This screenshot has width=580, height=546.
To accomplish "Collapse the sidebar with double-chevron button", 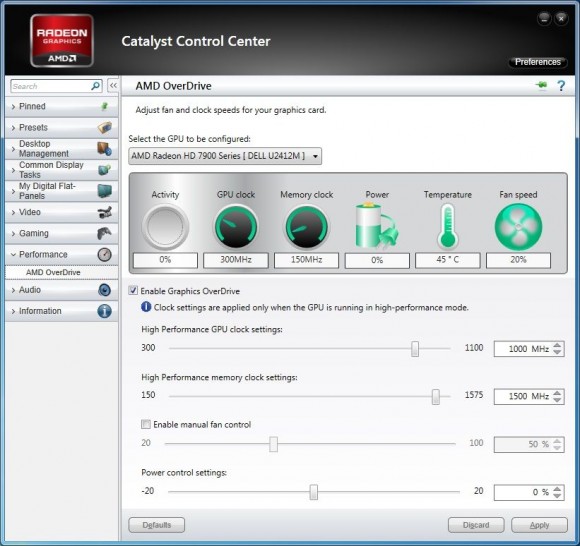I will 113,86.
